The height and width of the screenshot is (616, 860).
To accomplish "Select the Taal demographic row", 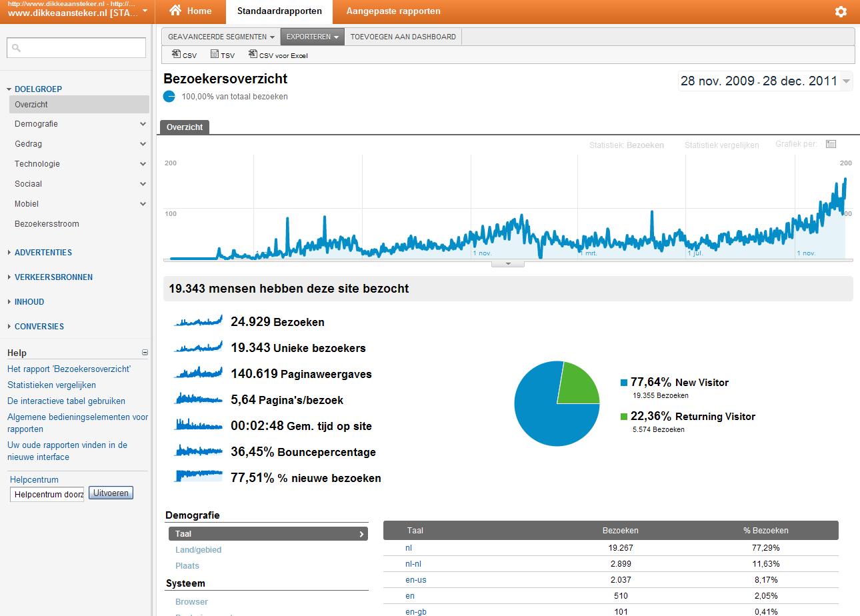I will (268, 534).
